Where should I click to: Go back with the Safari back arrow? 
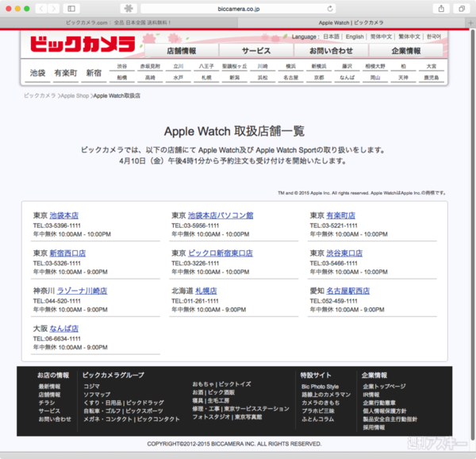click(41, 9)
